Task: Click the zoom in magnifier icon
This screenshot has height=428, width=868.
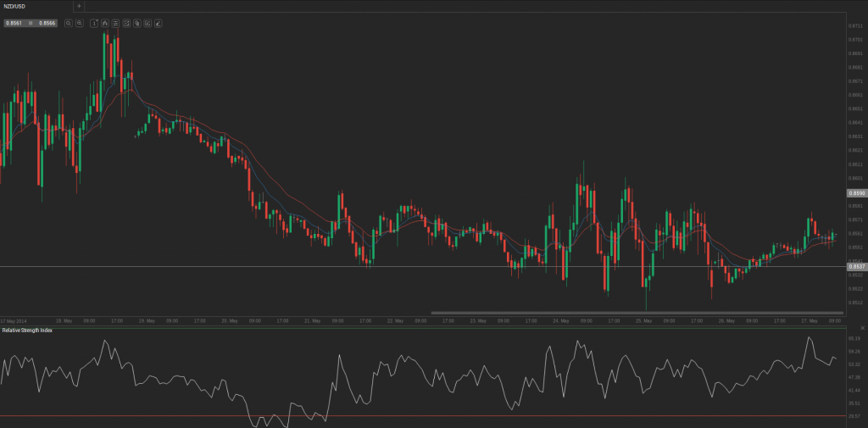Action: (x=79, y=23)
